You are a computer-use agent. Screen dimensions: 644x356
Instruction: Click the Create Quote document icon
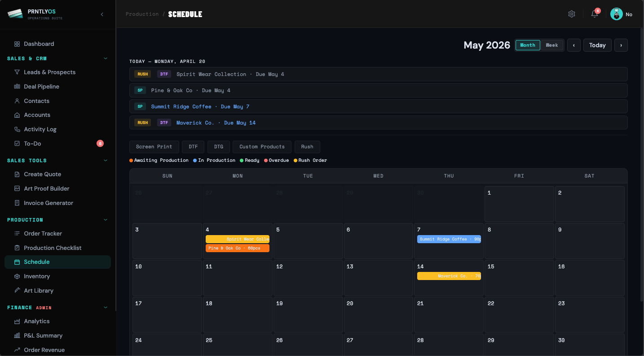pos(17,174)
